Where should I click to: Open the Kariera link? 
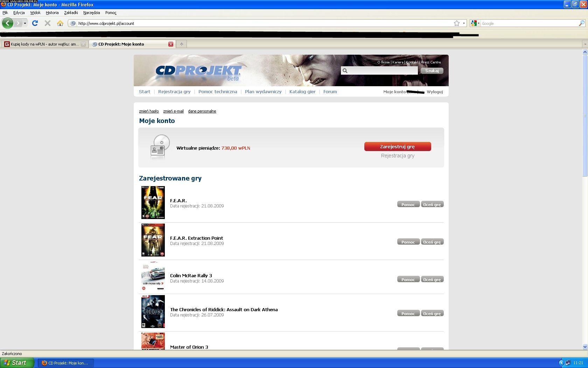(398, 62)
